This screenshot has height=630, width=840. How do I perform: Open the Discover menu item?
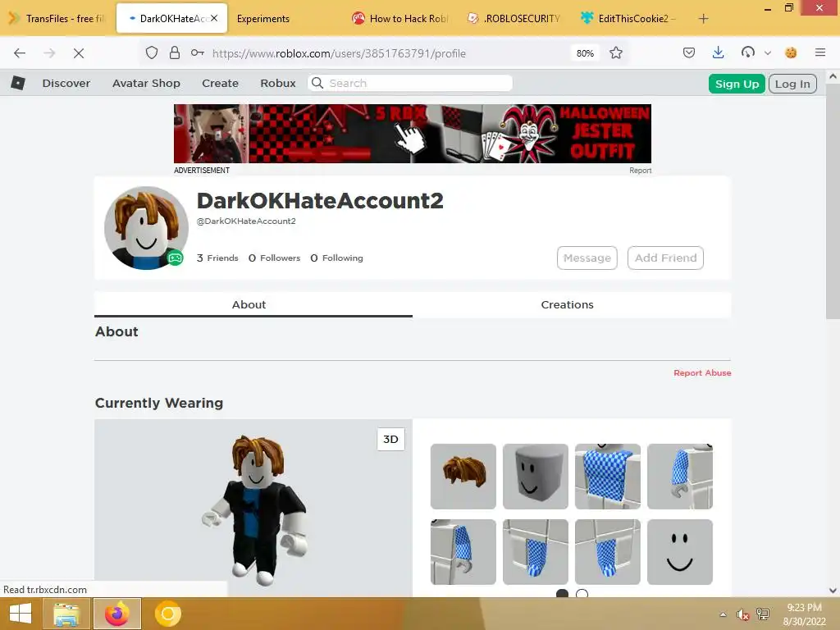tap(66, 84)
